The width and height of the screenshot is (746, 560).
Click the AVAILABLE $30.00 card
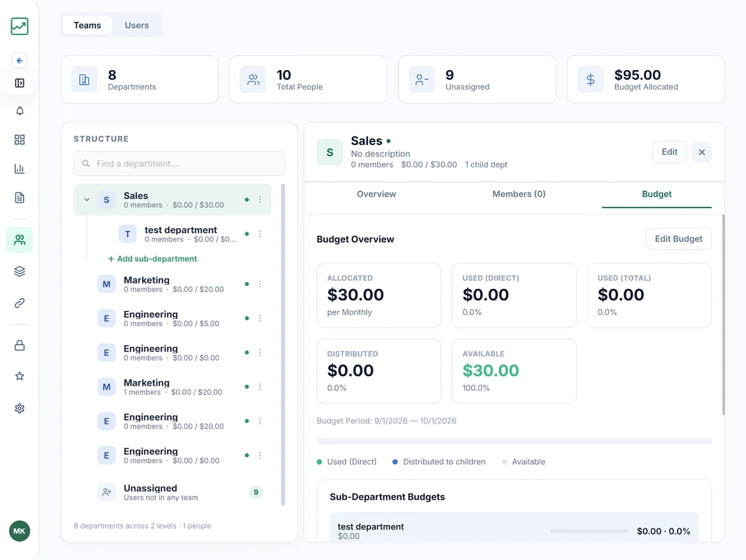[514, 371]
